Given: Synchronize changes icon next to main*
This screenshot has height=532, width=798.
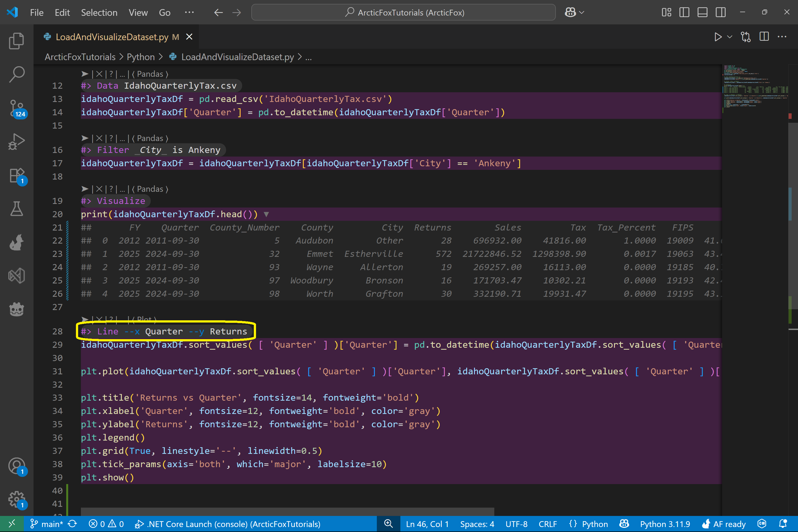Looking at the screenshot, I should (73, 524).
